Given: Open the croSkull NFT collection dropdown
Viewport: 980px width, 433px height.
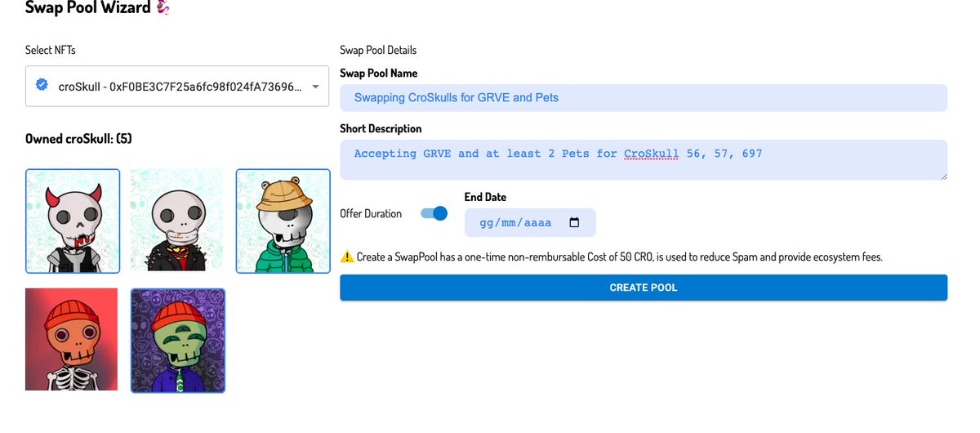Looking at the screenshot, I should pos(177,86).
